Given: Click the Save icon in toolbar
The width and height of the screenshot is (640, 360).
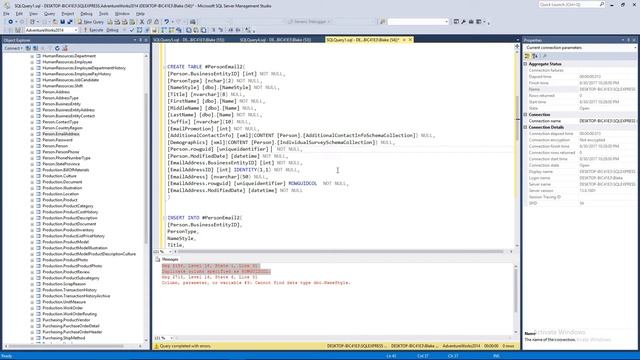Looking at the screenshot, I should (x=62, y=22).
